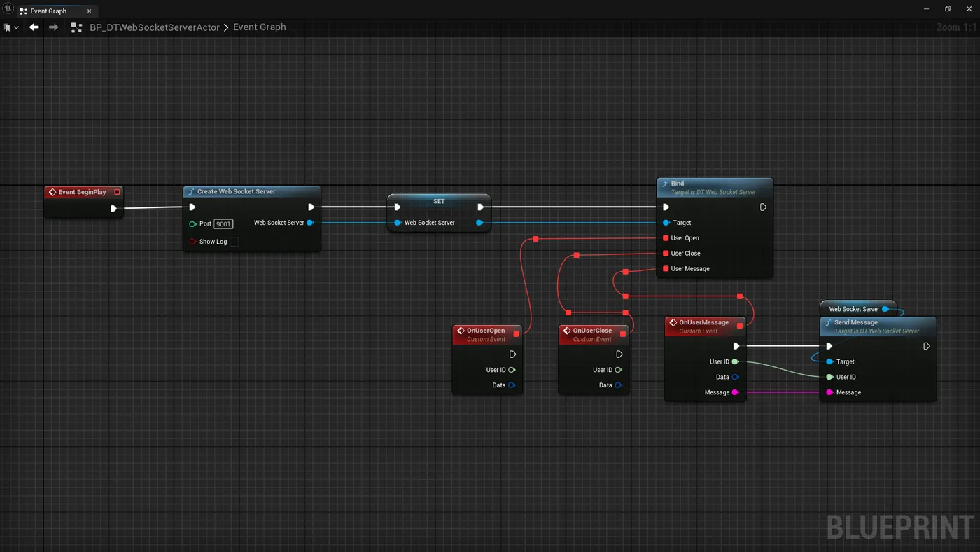Select the Send Message node header
The image size is (980, 552).
point(878,326)
